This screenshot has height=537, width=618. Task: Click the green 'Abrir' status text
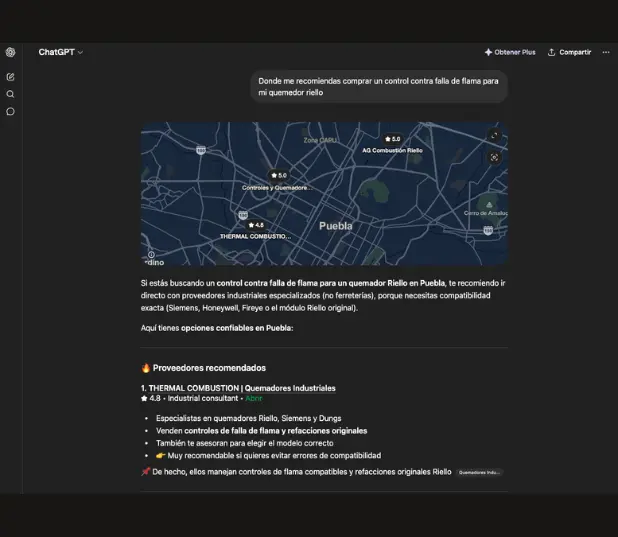point(254,399)
